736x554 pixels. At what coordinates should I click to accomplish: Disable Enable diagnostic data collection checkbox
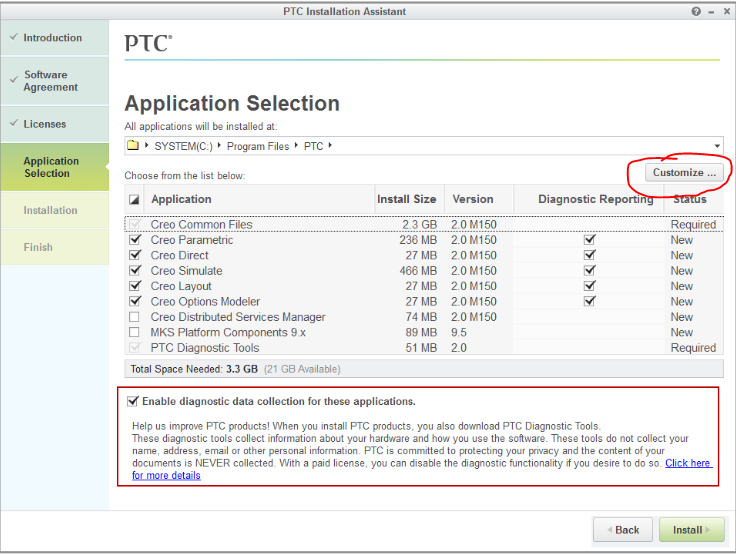click(x=133, y=401)
